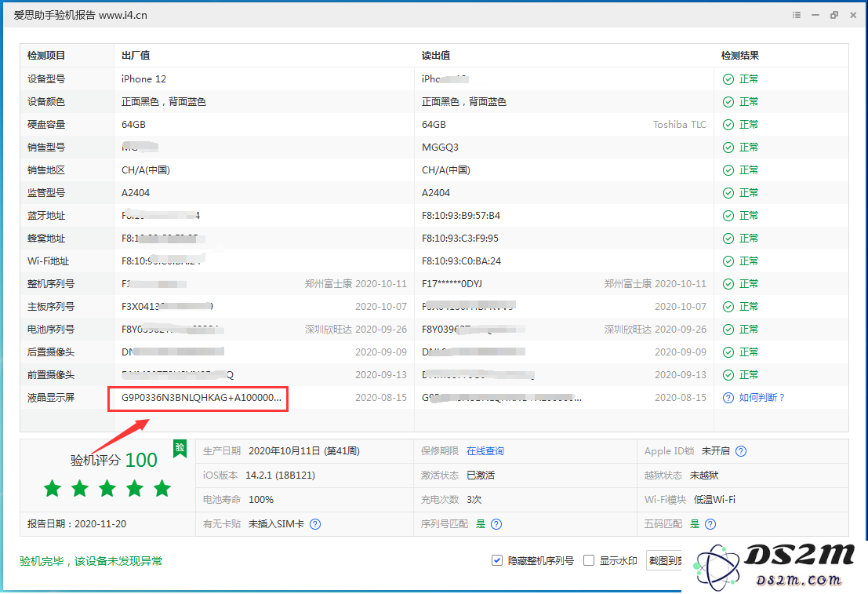This screenshot has height=594, width=868.
Task: Select the MGGQ3 sales model value
Action: click(x=440, y=148)
